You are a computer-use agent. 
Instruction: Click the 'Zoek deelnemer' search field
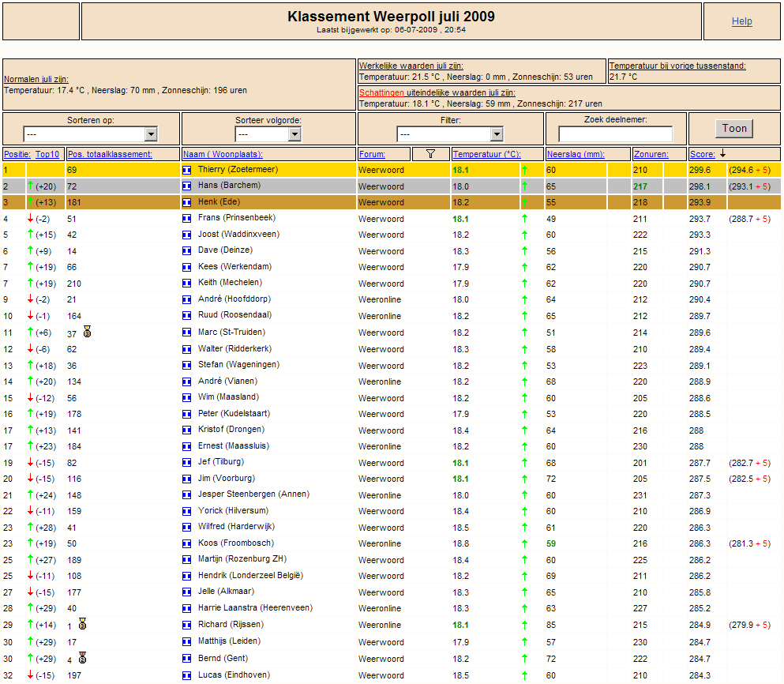[615, 134]
